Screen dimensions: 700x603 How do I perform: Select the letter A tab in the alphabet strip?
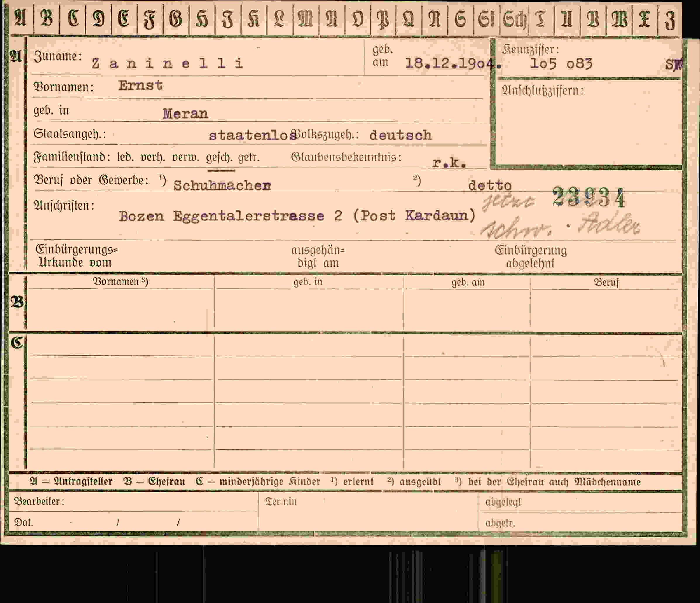[x=20, y=18]
